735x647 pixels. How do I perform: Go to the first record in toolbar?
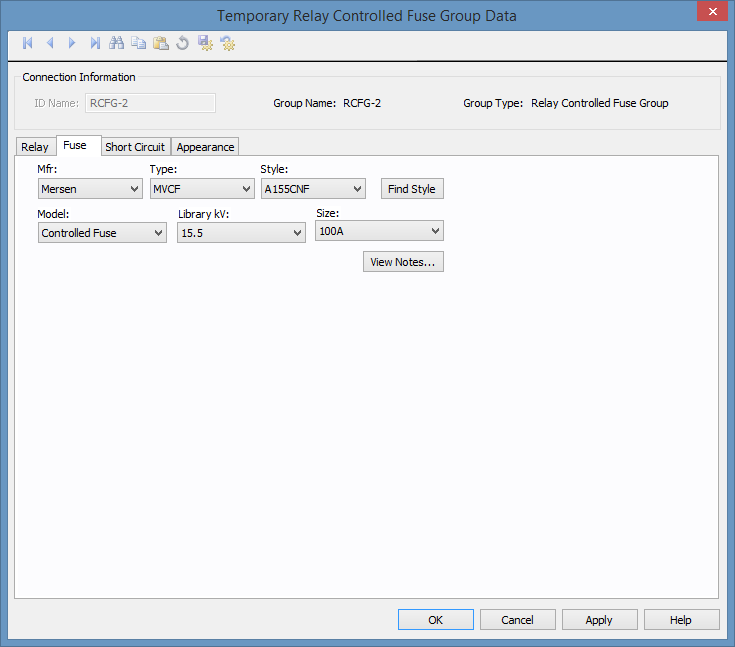(28, 43)
